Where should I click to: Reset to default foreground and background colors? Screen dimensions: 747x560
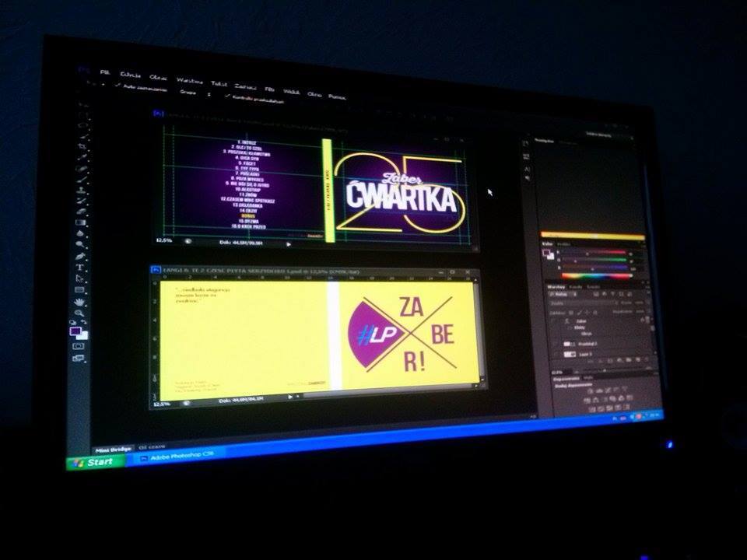73,323
